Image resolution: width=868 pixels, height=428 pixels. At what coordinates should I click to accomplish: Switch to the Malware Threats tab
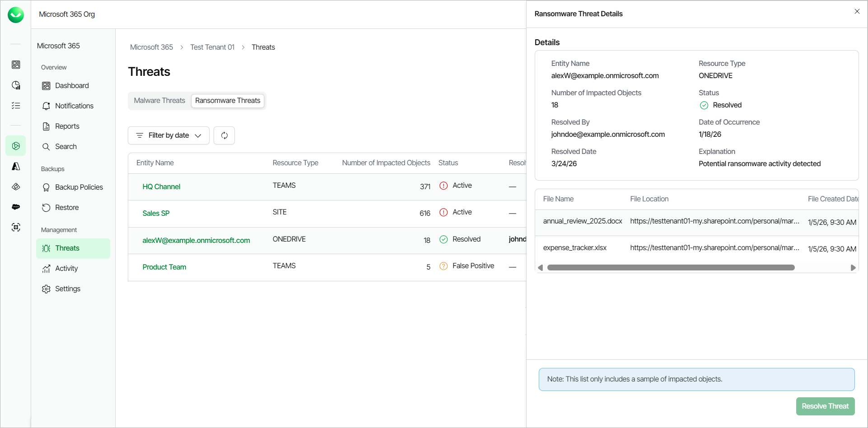159,101
